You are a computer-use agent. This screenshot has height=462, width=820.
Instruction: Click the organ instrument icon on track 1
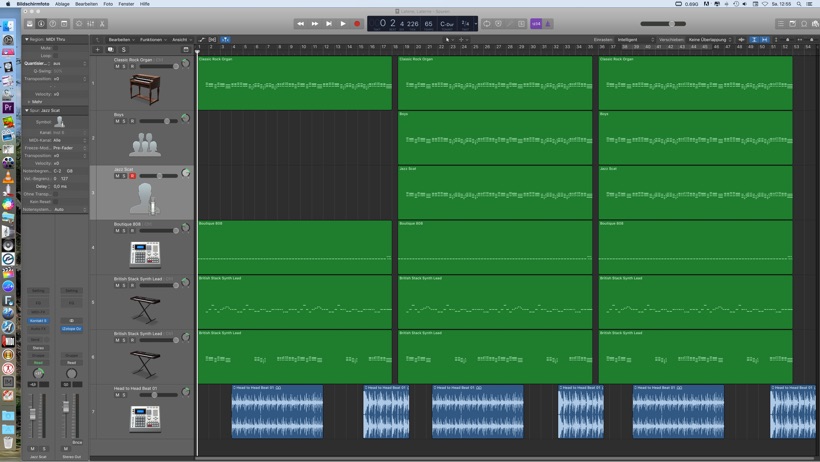145,88
